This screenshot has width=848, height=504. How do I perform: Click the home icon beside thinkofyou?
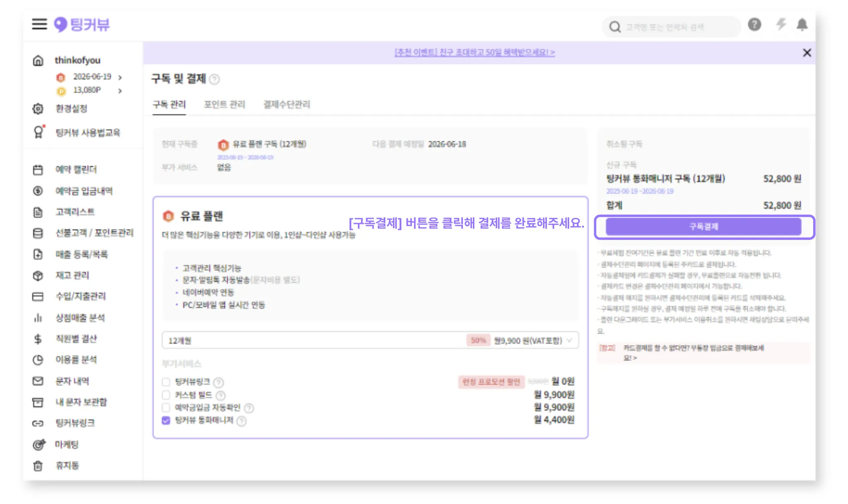(x=38, y=61)
